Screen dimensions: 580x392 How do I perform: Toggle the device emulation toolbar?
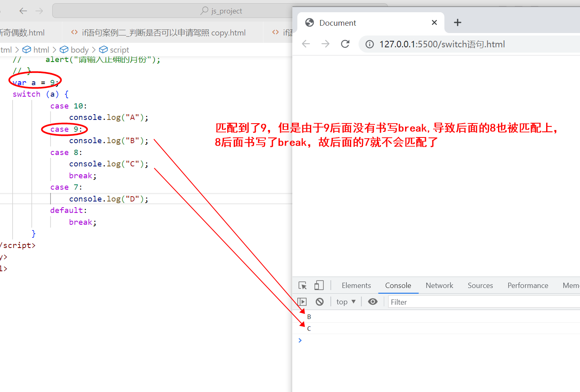pyautogui.click(x=319, y=285)
